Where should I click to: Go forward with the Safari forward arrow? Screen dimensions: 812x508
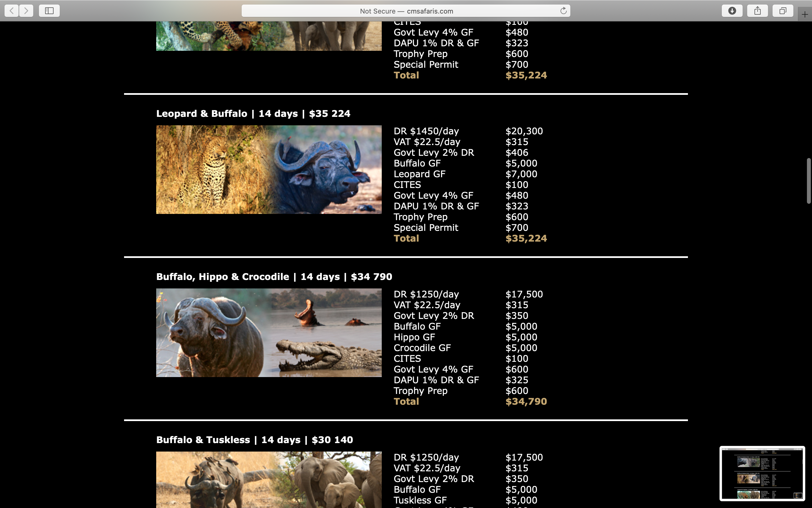[x=26, y=11]
